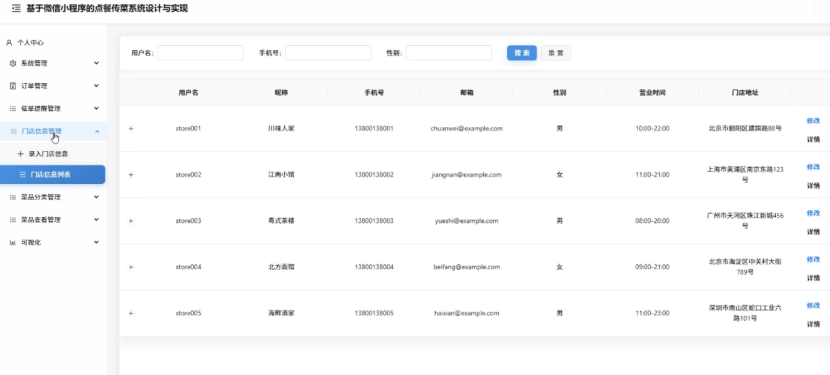
Task: Click the page title 基于微信小程序的点餐传菜系统设计与实现
Action: coord(107,8)
